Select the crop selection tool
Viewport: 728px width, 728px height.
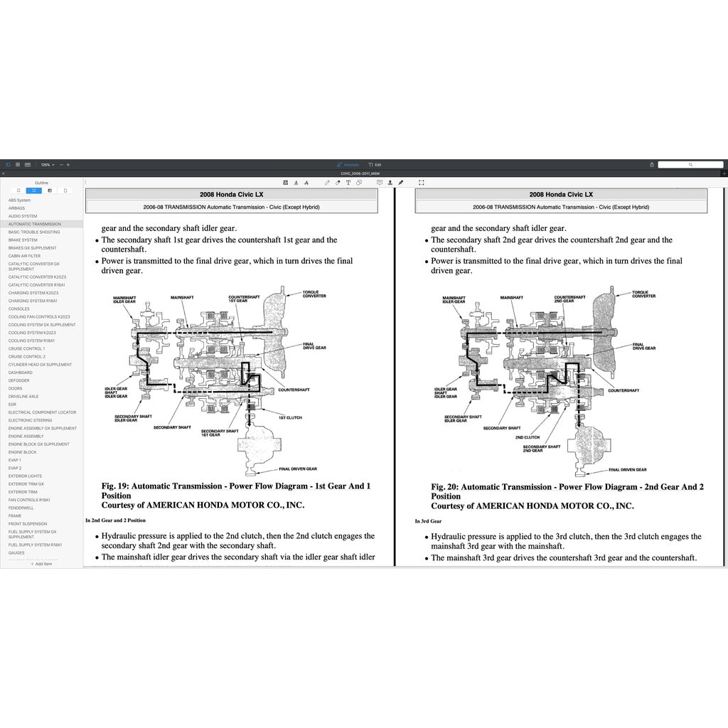coord(421,183)
